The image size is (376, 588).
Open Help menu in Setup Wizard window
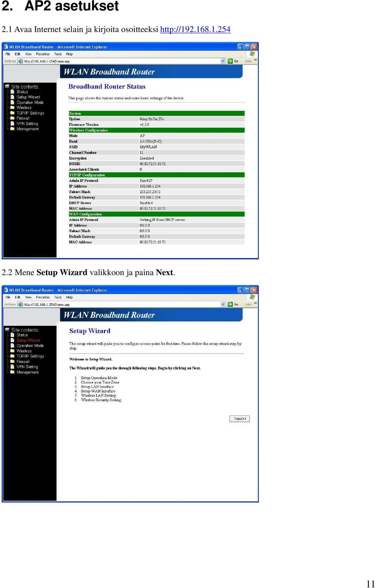pyautogui.click(x=69, y=297)
